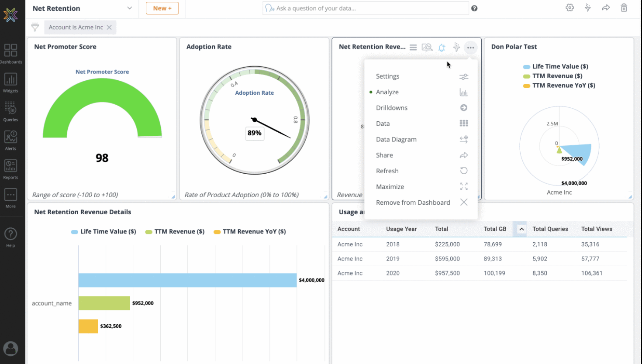Set an alert with bell icon
Screen dimensions: 642x364
[x=442, y=48]
